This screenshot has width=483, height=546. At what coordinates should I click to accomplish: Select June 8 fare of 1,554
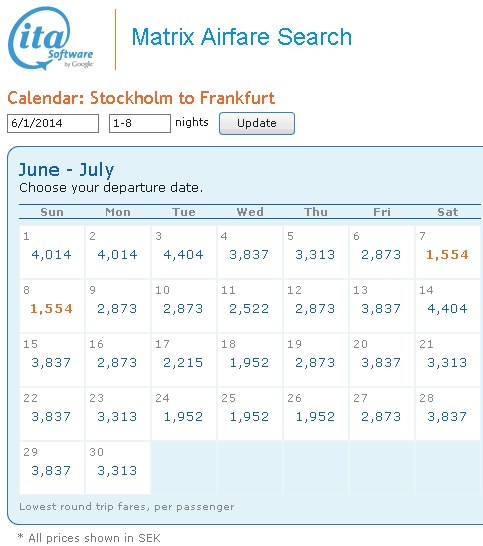pos(51,309)
